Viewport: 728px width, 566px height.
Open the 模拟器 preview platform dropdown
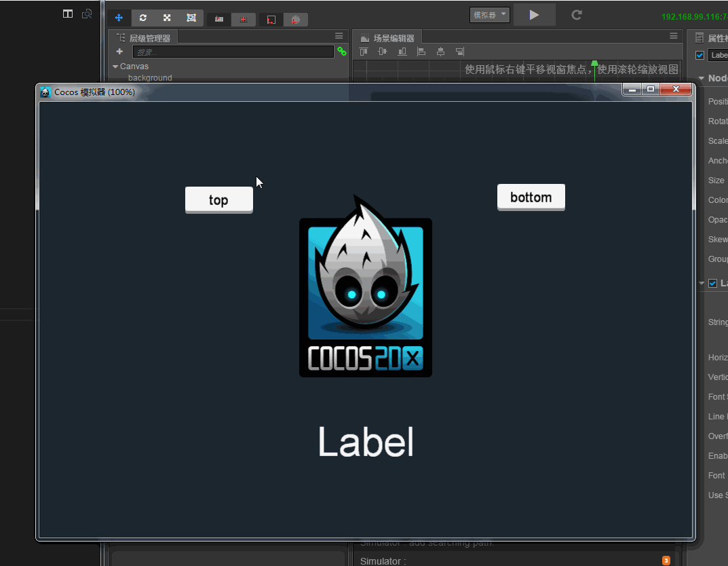(x=489, y=15)
